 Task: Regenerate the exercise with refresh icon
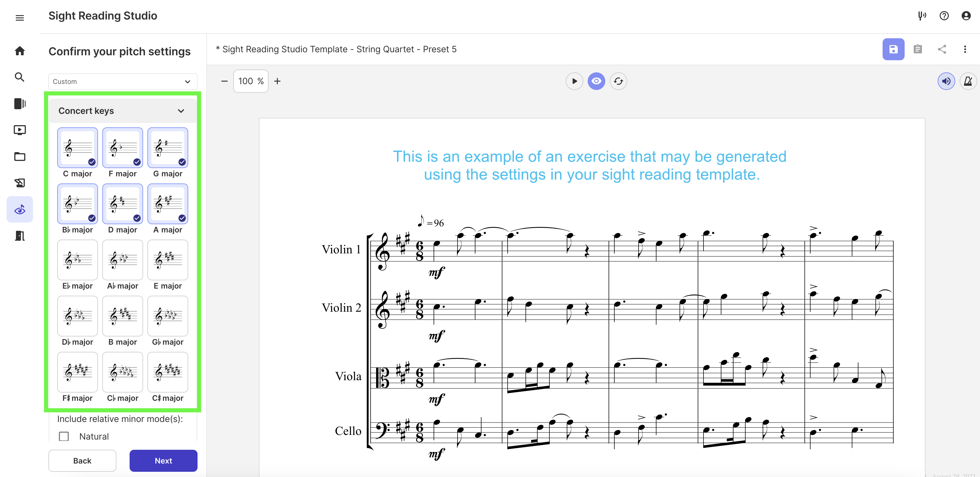[618, 81]
